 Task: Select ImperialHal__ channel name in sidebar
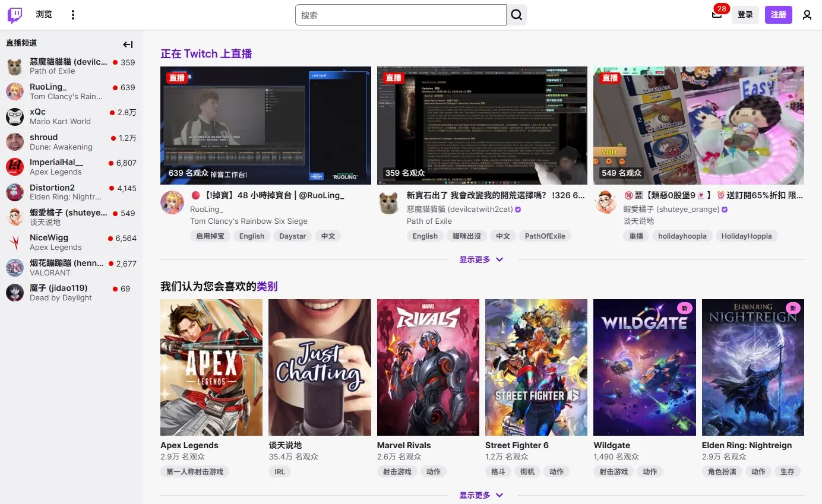click(56, 162)
